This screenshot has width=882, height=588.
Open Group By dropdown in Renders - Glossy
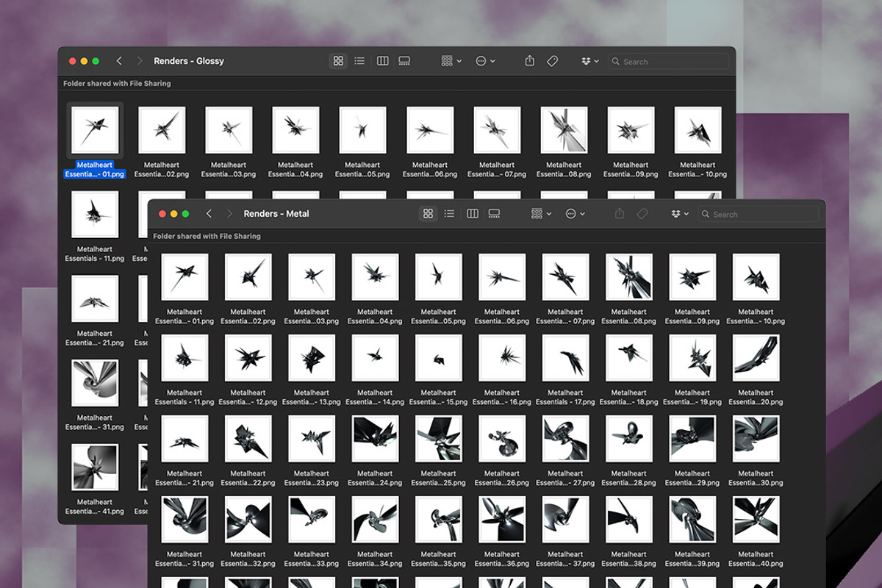point(452,61)
